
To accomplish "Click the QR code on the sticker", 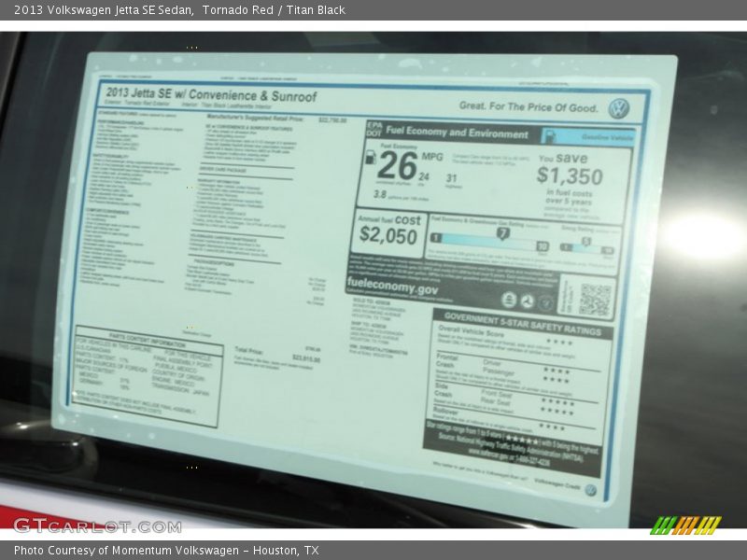I will [595, 300].
